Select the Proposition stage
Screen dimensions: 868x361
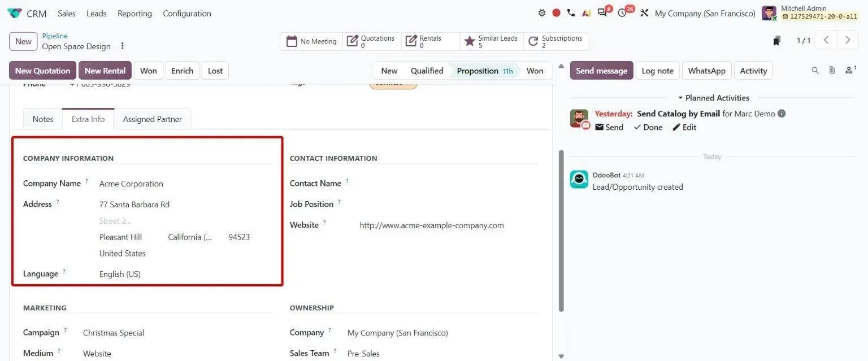tap(484, 71)
